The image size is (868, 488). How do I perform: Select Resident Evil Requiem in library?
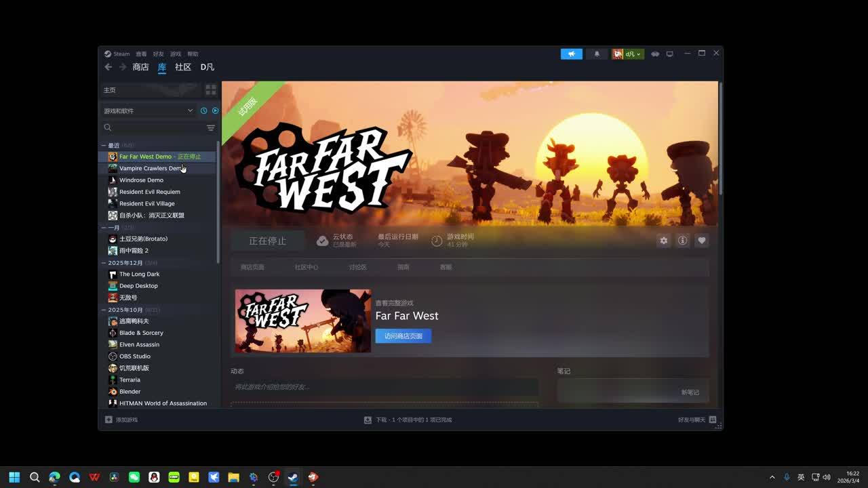coord(149,192)
